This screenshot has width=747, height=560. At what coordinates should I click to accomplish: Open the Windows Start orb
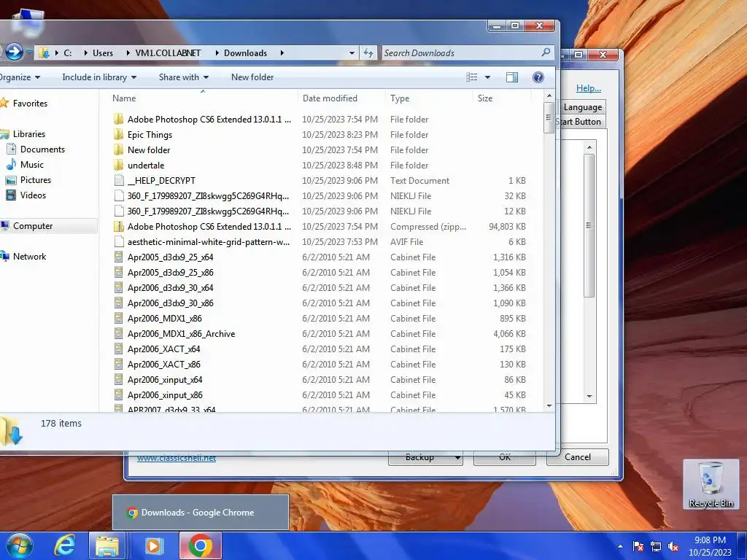(x=19, y=545)
